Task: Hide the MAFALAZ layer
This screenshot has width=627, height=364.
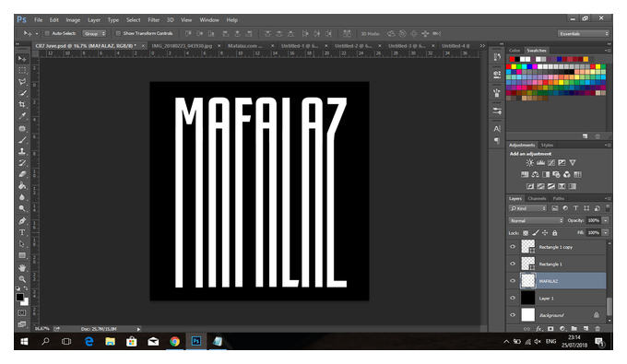Action: [x=513, y=281]
